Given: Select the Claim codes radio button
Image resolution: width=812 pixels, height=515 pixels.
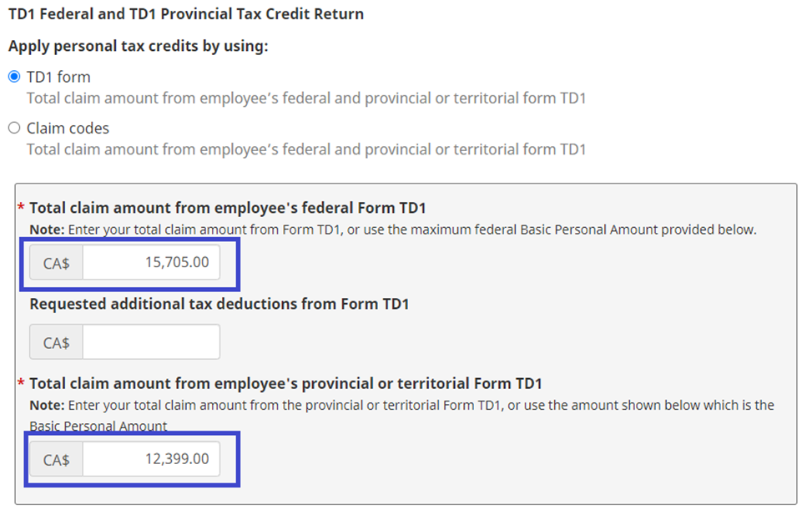Looking at the screenshot, I should click(14, 129).
